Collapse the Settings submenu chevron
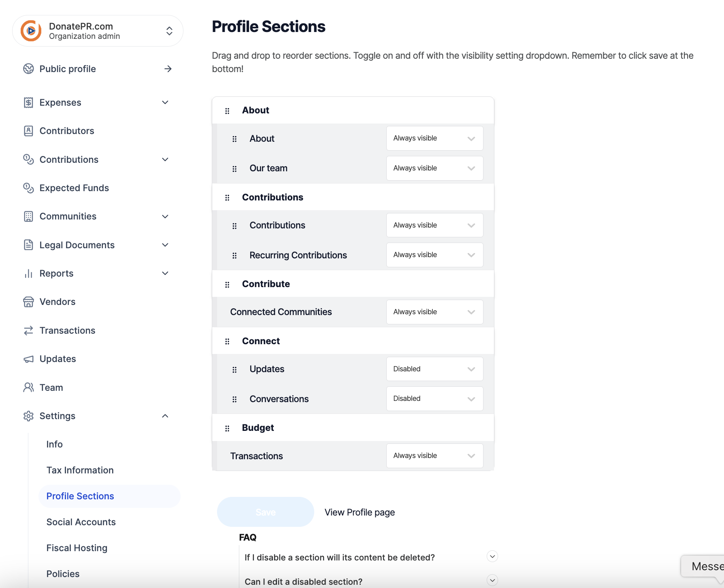This screenshot has height=588, width=724. (x=165, y=416)
